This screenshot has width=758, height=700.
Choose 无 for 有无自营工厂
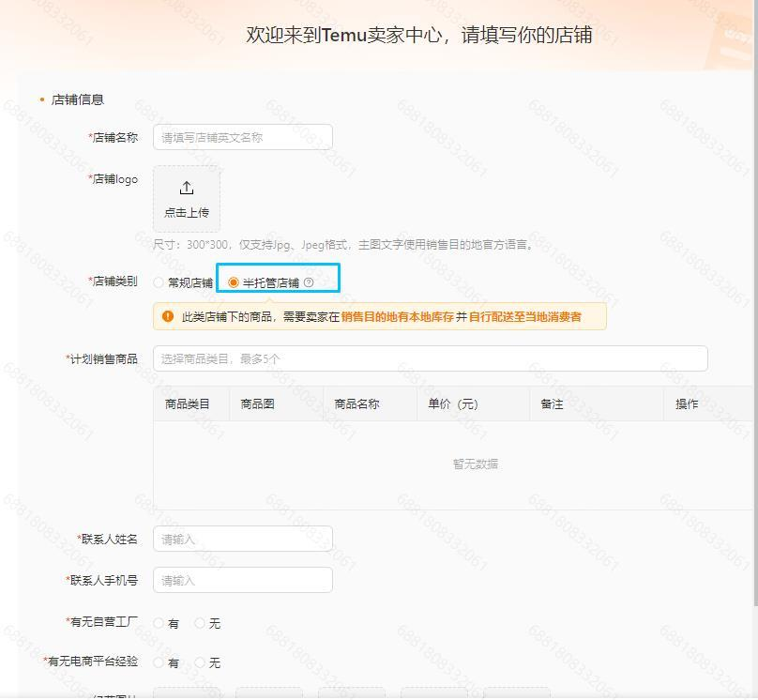point(200,623)
